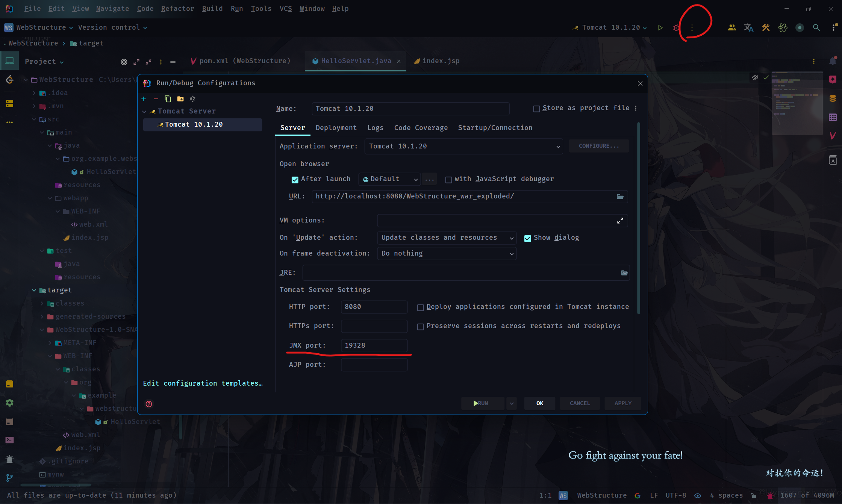This screenshot has height=504, width=842.
Task: Toggle Store as project file checkbox
Action: coord(536,109)
